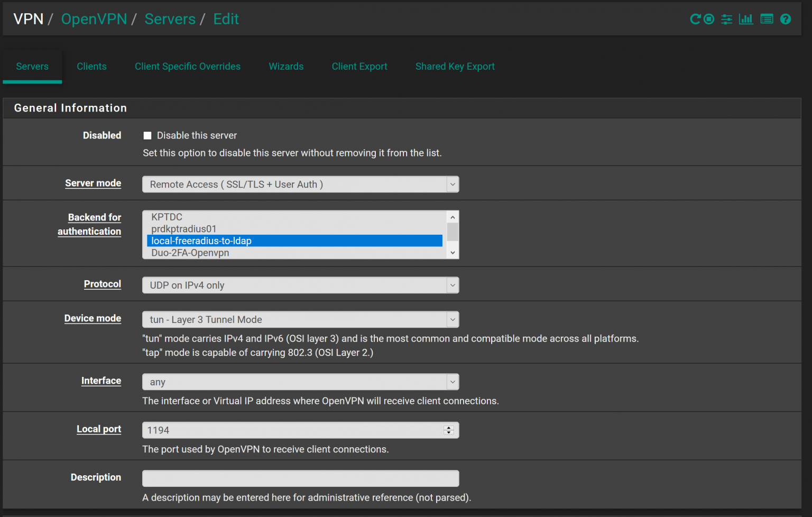The height and width of the screenshot is (517, 812).
Task: Restart the OpenVPN service
Action: point(695,19)
